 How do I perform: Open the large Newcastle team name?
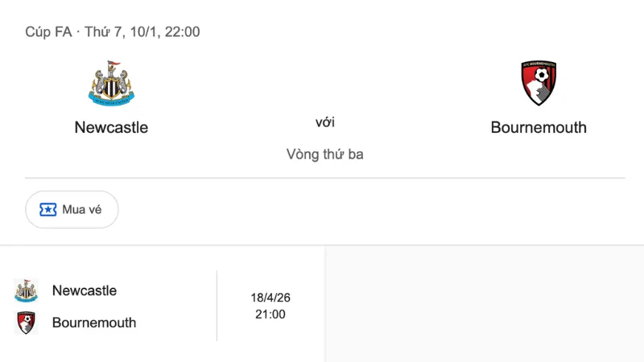pos(111,127)
